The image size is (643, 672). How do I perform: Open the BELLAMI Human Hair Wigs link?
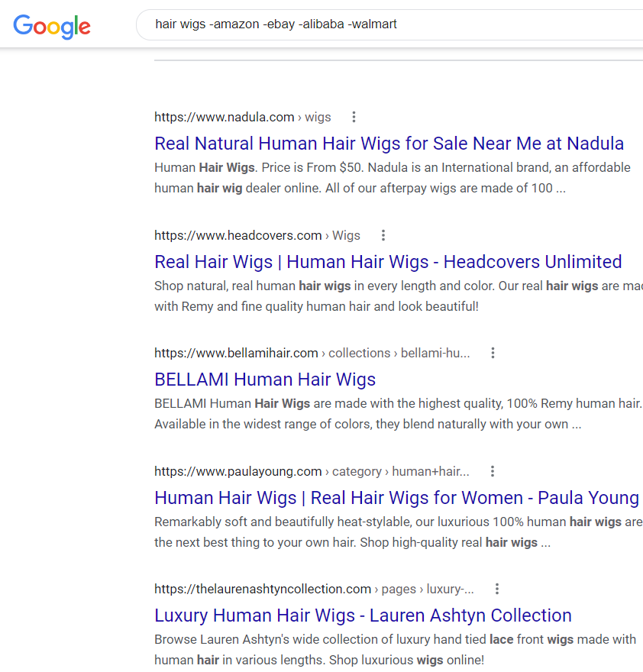265,380
